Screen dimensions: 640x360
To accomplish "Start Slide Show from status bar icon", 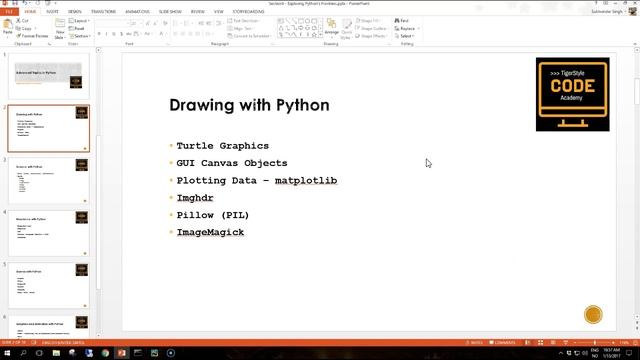I will [x=565, y=342].
